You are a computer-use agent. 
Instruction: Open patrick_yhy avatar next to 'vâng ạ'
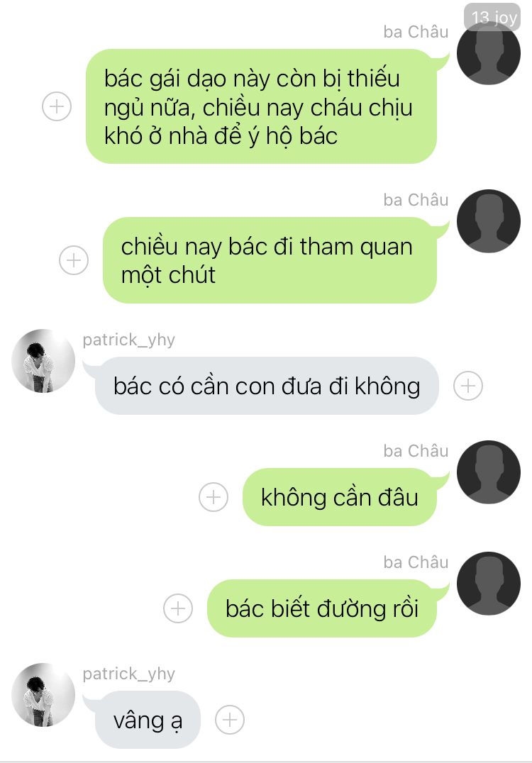pos(43,695)
